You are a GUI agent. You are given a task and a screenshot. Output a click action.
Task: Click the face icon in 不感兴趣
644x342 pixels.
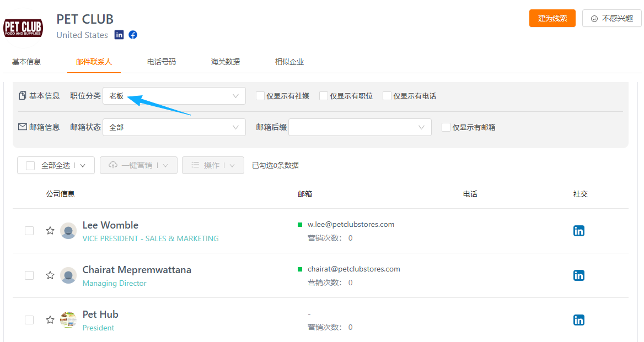pyautogui.click(x=594, y=19)
